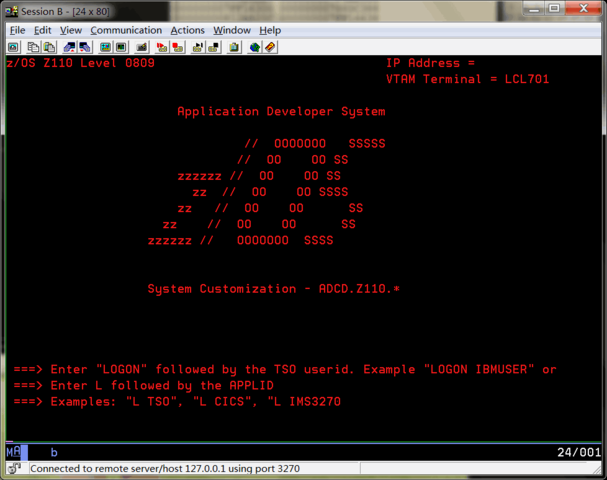Click 'Connected to remote server/host 127.0.0.1' status text
Image resolution: width=607 pixels, height=480 pixels.
tap(165, 469)
